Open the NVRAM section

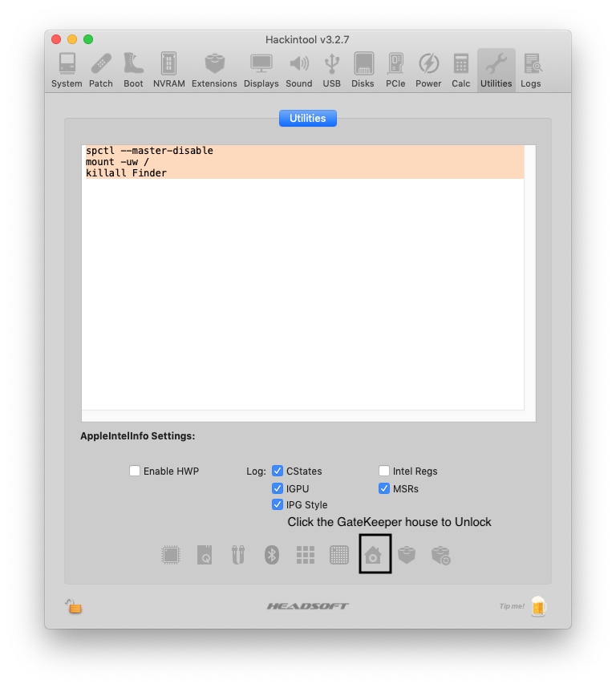coord(169,71)
